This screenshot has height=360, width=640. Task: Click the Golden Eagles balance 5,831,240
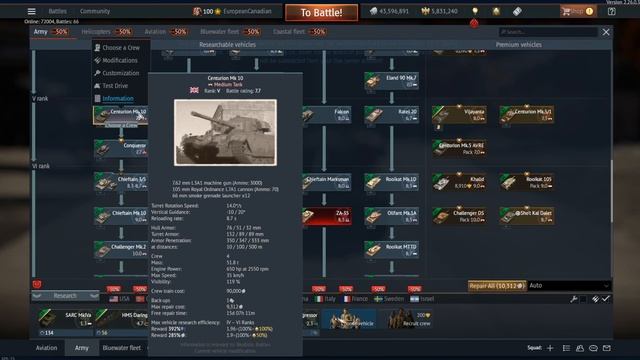pyautogui.click(x=440, y=11)
